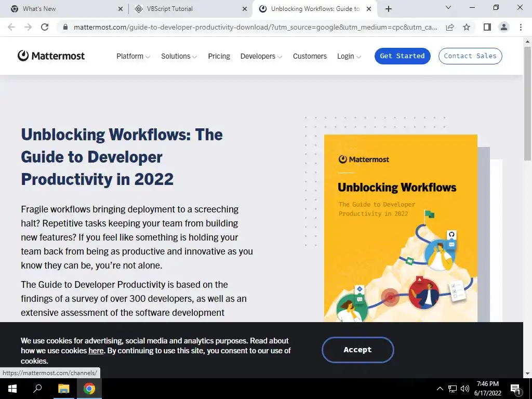Open Chrome three-dot menu
This screenshot has width=532, height=399.
point(521,27)
